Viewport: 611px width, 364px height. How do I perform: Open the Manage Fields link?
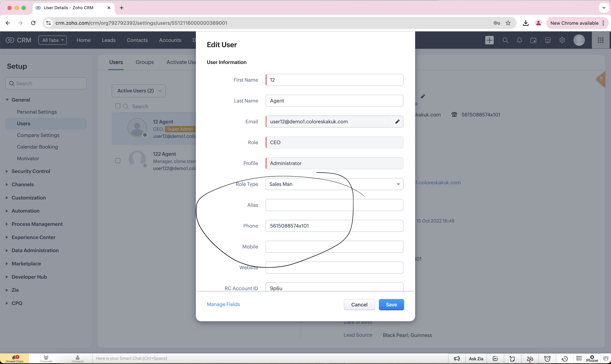[x=223, y=304]
